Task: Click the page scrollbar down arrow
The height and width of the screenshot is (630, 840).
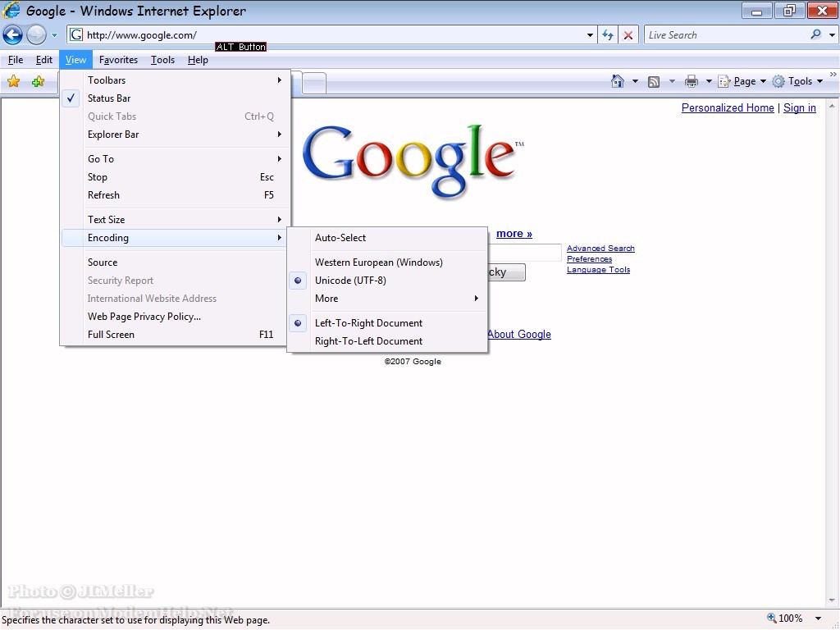Action: point(832,600)
